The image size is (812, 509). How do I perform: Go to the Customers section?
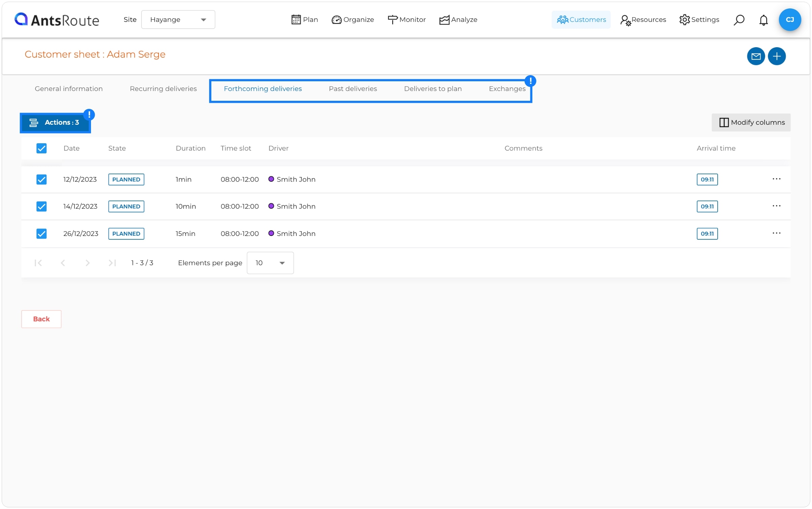[x=581, y=20]
